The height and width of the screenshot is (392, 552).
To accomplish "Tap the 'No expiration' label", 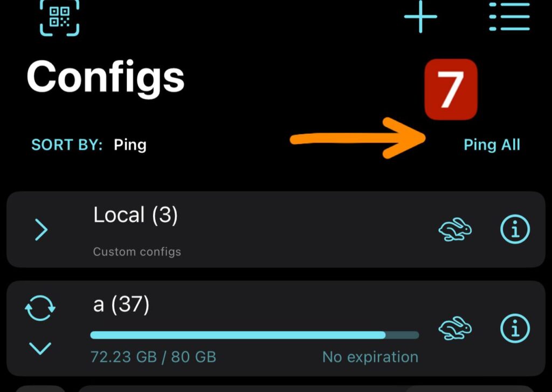I will [x=370, y=357].
